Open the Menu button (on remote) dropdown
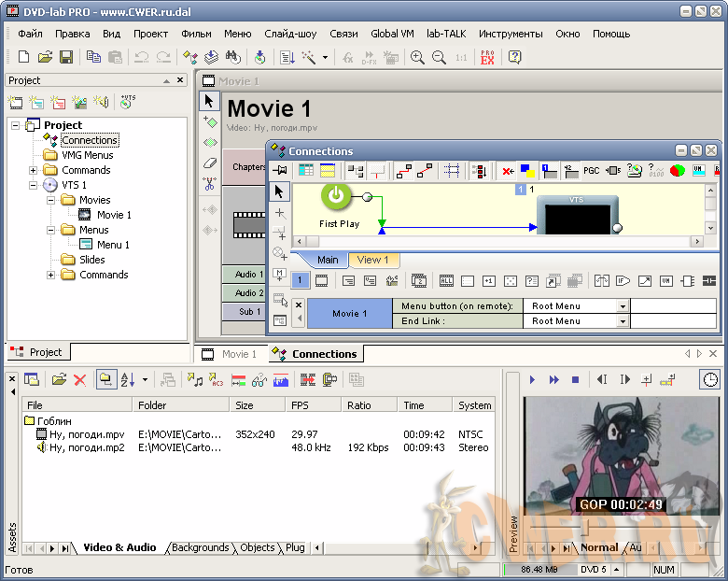 coord(623,306)
